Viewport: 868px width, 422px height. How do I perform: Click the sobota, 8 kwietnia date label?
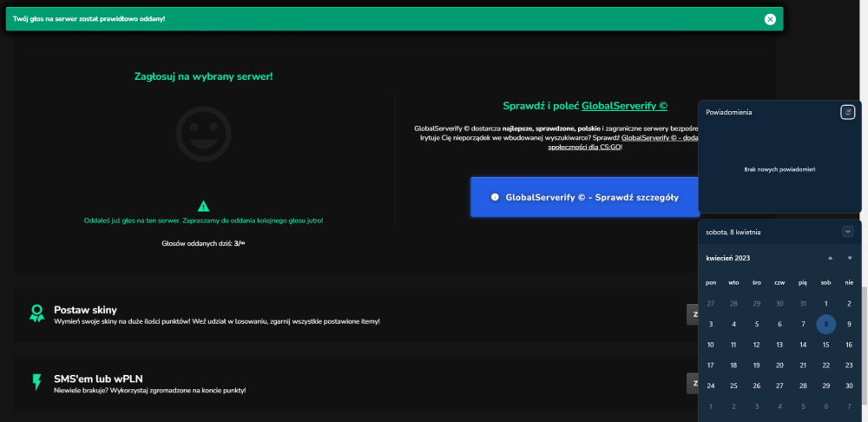coord(733,232)
